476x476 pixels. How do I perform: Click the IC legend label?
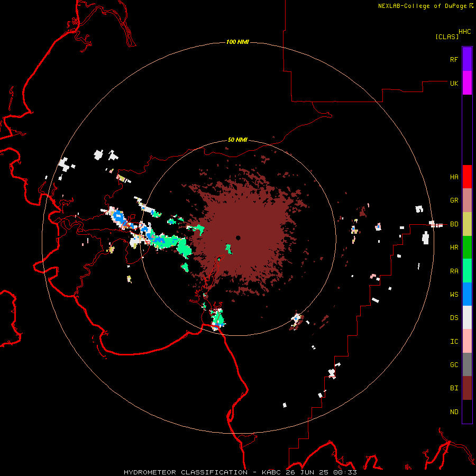[454, 341]
